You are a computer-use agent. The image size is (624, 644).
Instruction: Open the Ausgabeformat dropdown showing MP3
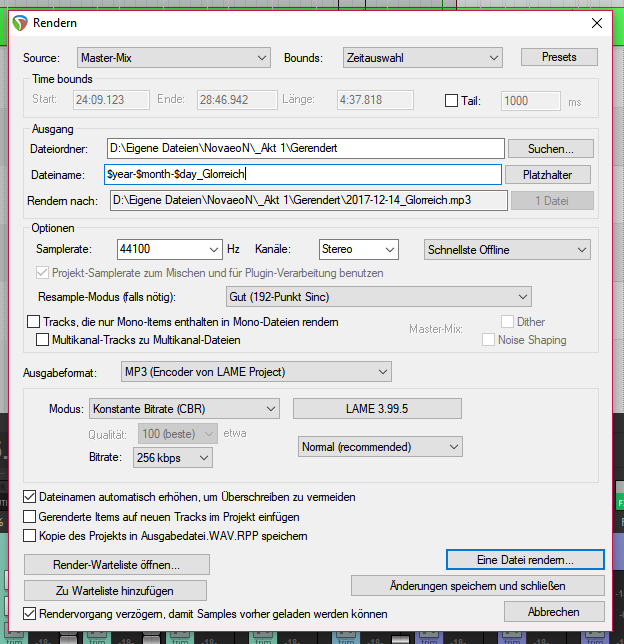(256, 372)
